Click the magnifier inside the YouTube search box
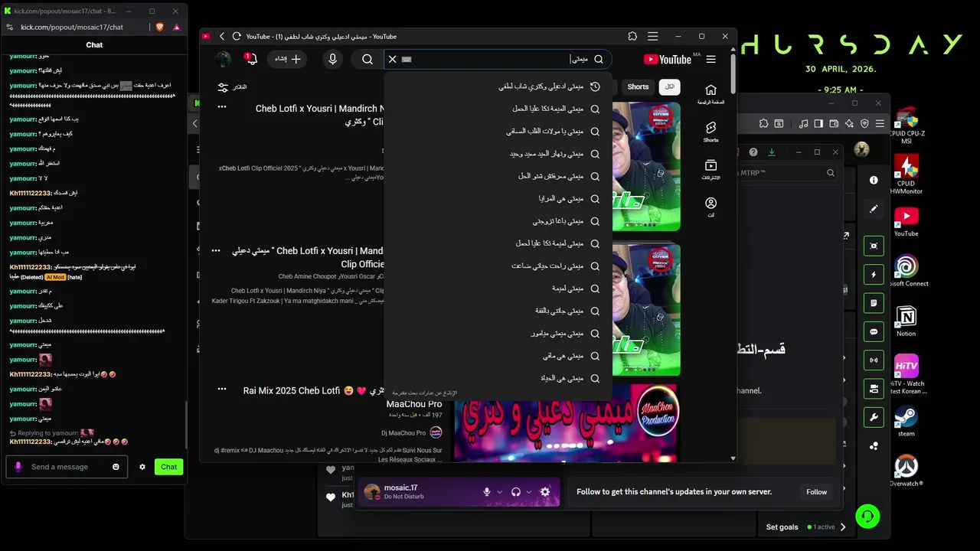This screenshot has height=551, width=980. point(599,59)
